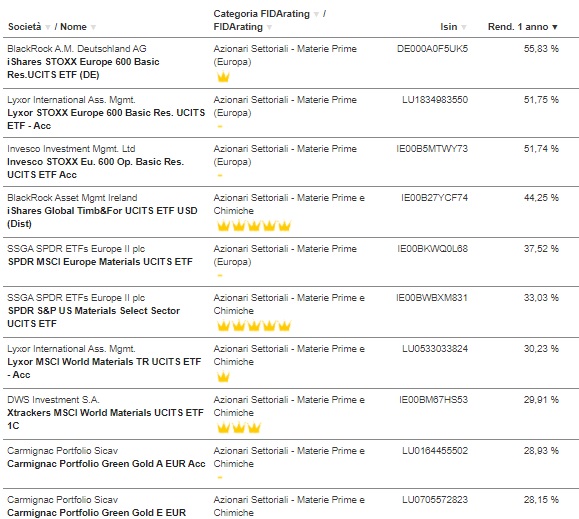
Task: Open Carmignac Portfolio Green Gold E EUR
Action: pos(96,513)
